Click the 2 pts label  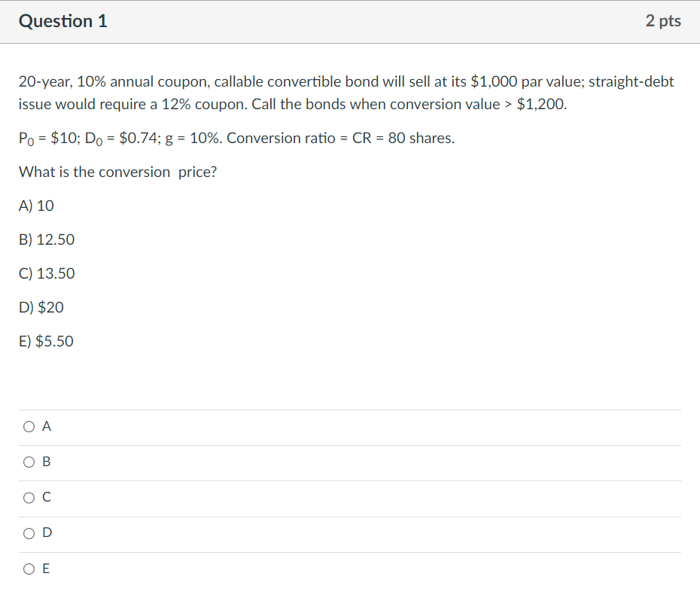662,21
